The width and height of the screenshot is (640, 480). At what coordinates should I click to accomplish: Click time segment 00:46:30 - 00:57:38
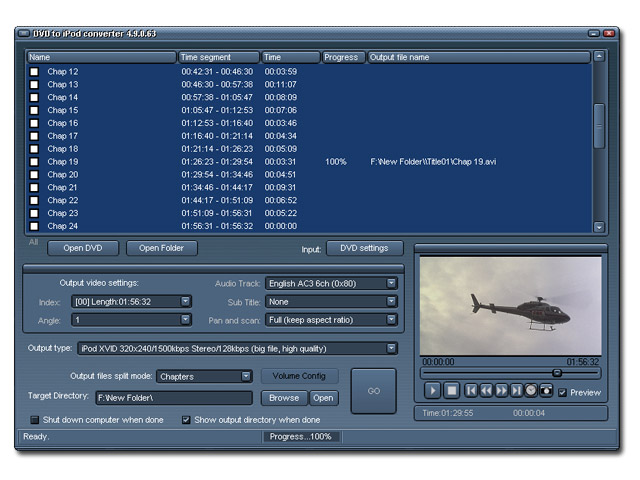coord(217,84)
